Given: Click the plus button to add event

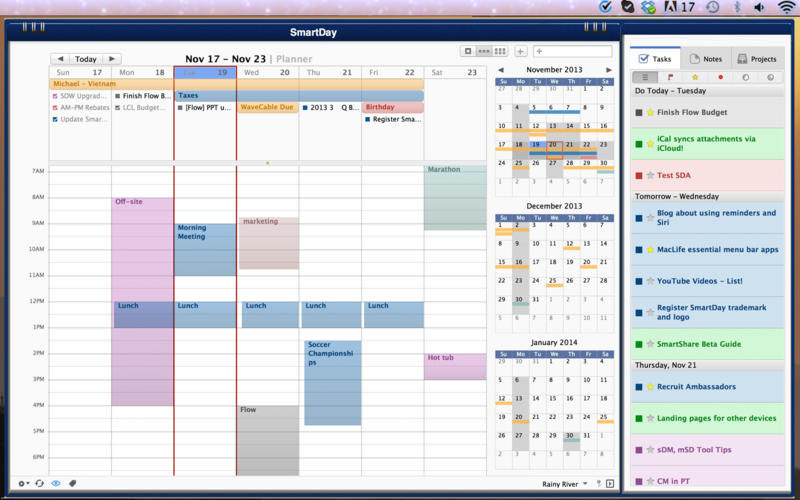Looking at the screenshot, I should (x=520, y=51).
